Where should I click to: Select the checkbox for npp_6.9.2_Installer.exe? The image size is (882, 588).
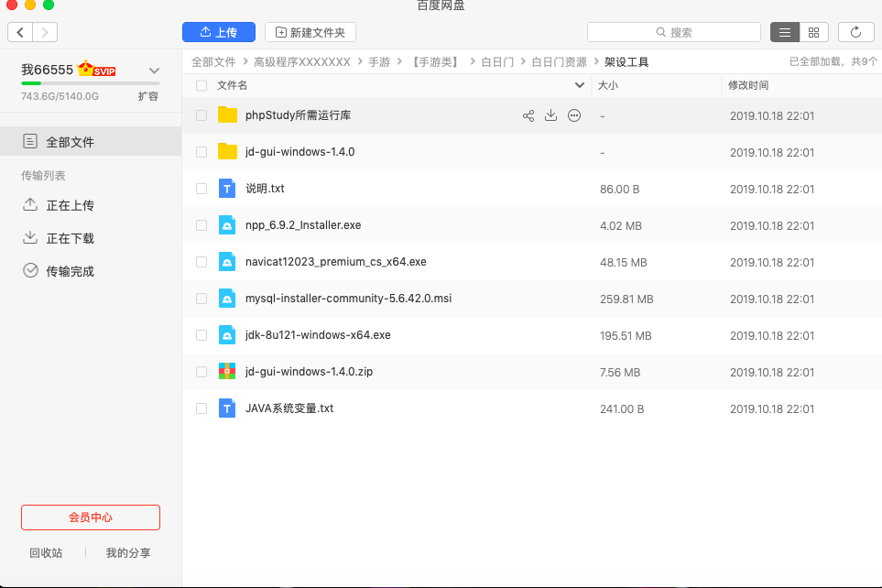point(201,225)
